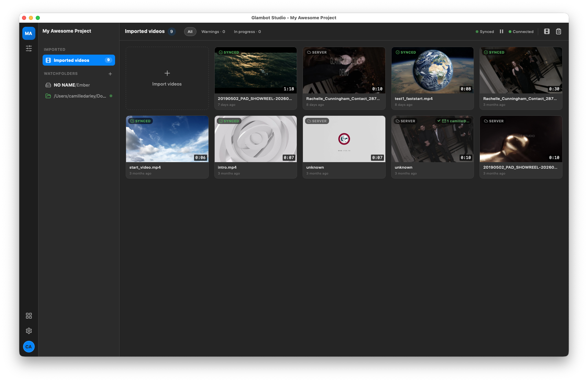Filter by Warnings · 0

point(213,32)
